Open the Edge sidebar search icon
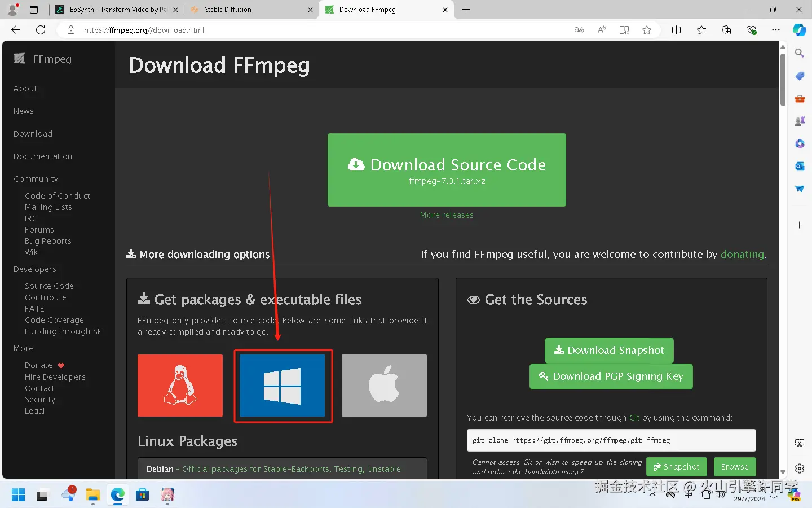This screenshot has width=812, height=508. click(800, 53)
